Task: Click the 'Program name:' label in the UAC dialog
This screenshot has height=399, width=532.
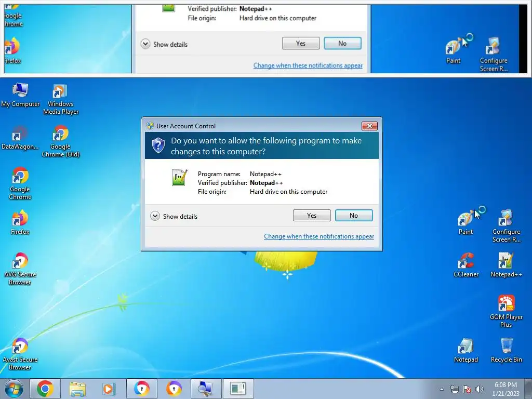Action: 219,174
